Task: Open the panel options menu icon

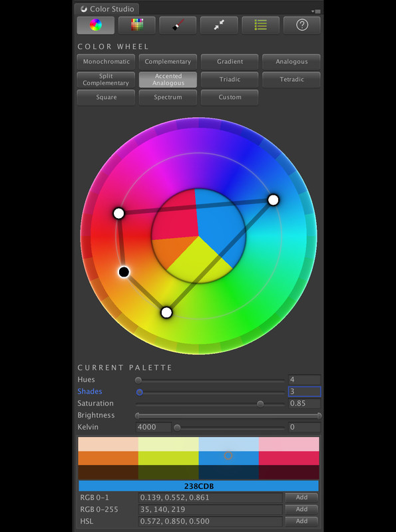Action: click(316, 11)
